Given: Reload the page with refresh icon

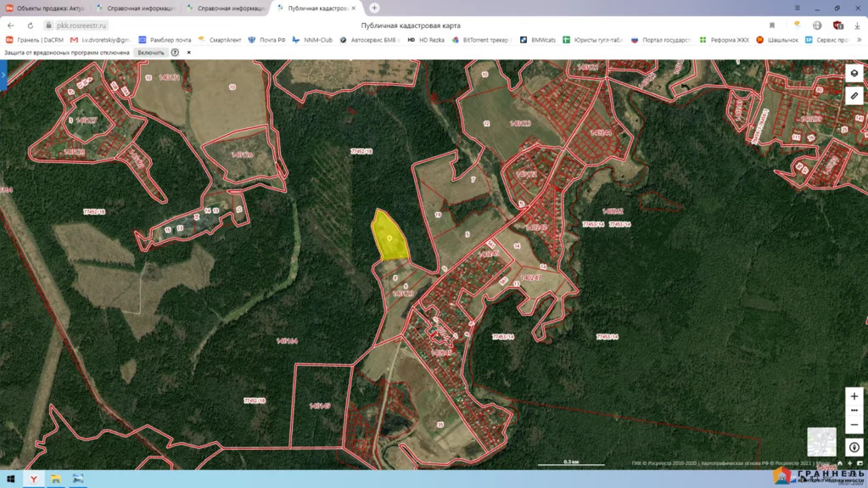Looking at the screenshot, I should pyautogui.click(x=31, y=25).
